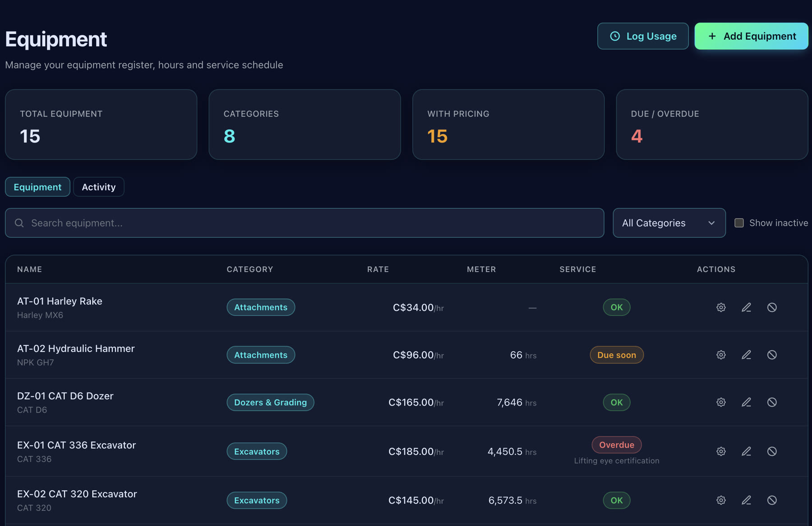Click the Add Equipment button
Screen dimensions: 812x526
751,36
